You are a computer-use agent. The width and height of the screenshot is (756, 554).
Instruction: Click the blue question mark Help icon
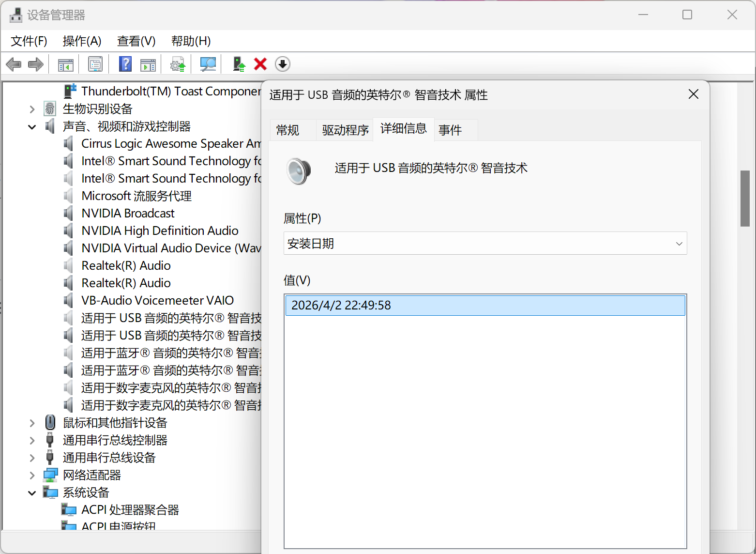coord(125,64)
